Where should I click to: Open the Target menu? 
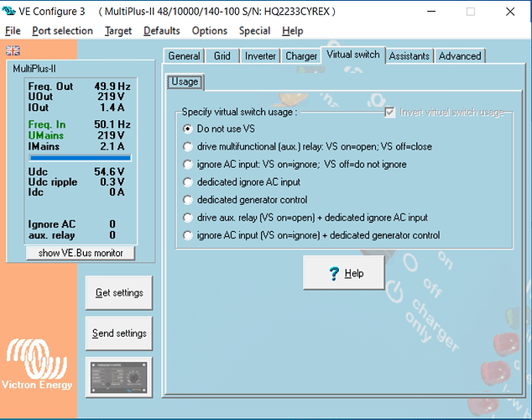click(x=118, y=31)
